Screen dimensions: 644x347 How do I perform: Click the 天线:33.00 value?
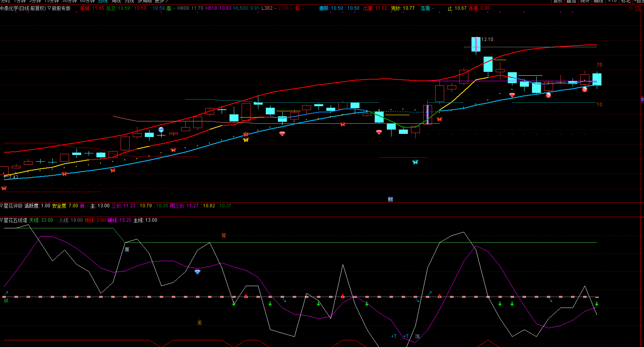tap(41, 220)
